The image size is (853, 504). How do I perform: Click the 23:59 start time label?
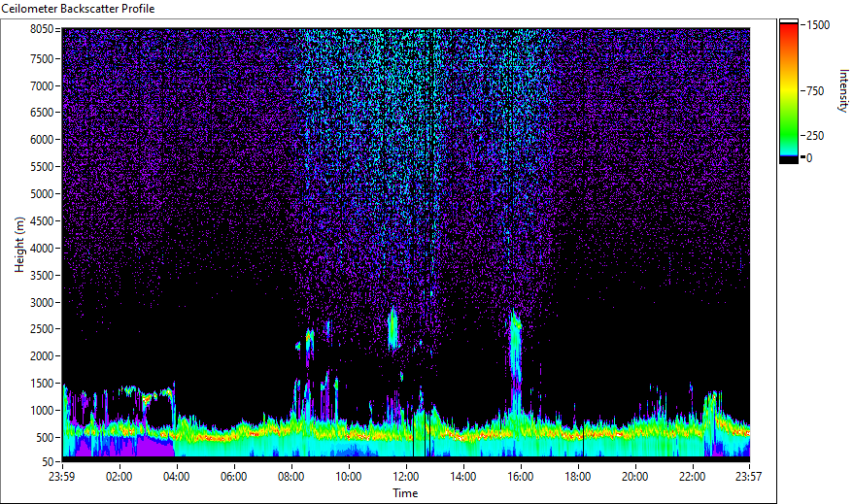point(62,477)
